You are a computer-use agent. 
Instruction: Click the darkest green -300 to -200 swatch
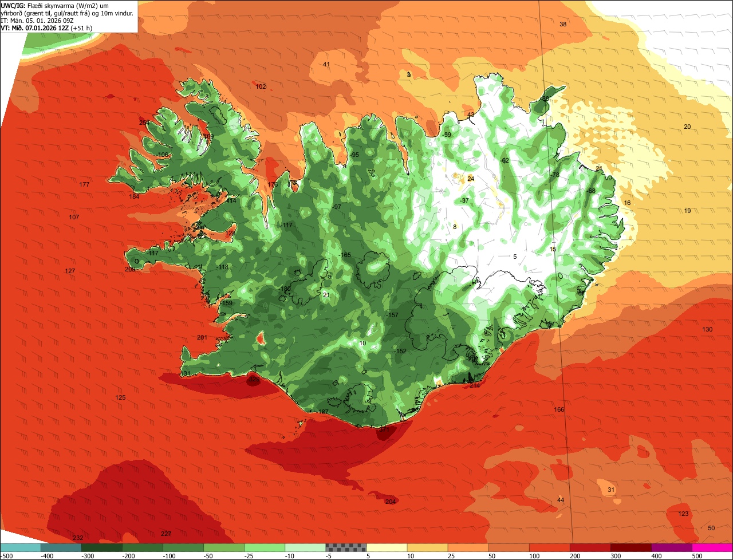point(101,547)
